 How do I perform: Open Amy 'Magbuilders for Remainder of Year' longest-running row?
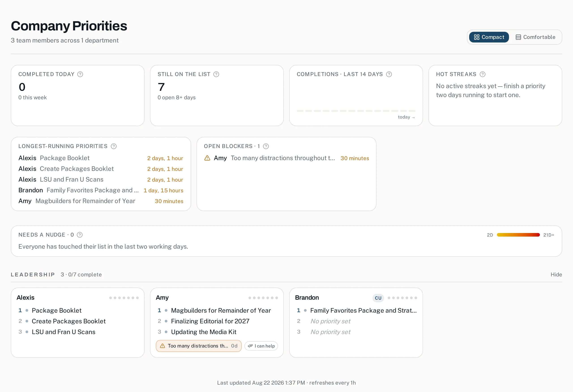pos(101,201)
